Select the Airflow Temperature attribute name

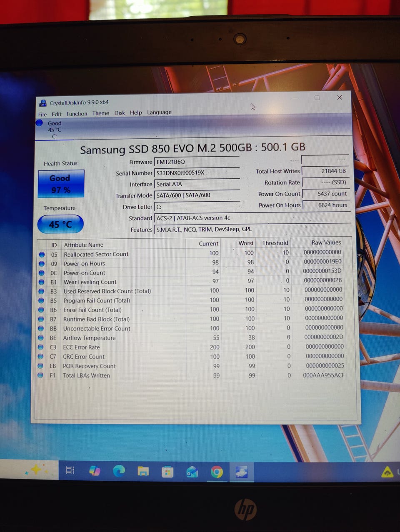pyautogui.click(x=89, y=338)
